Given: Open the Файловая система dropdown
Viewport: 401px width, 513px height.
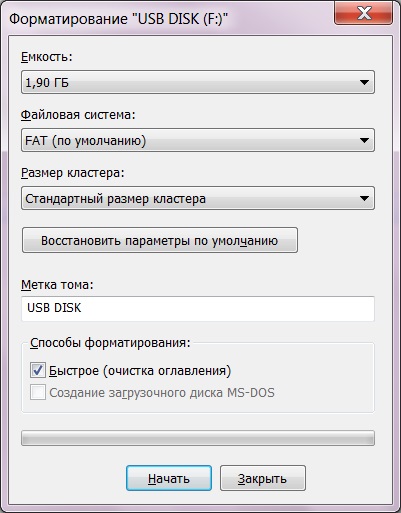Looking at the screenshot, I should [198, 140].
